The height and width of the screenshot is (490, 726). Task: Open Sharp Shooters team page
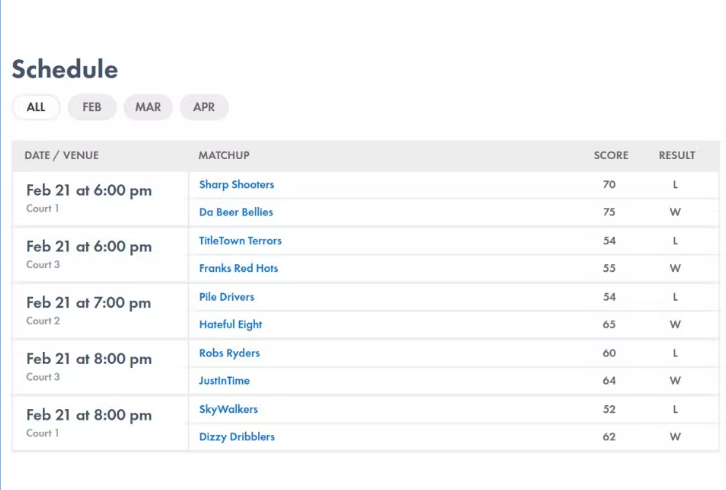tap(236, 185)
